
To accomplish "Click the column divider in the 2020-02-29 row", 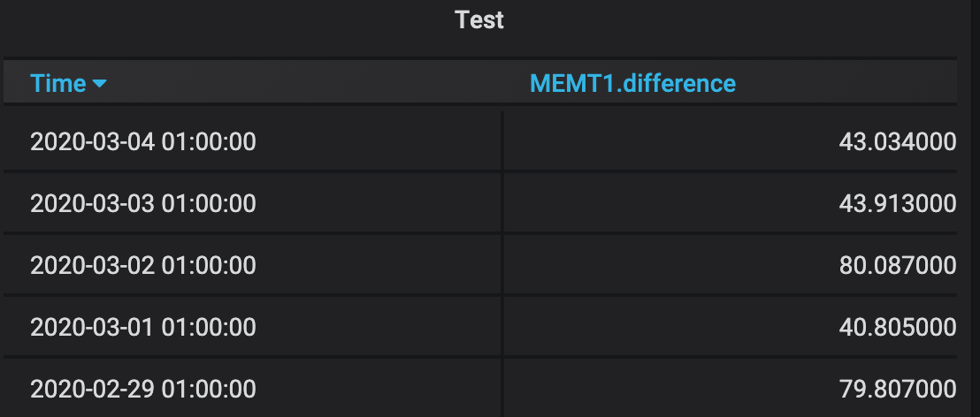I will [502, 389].
